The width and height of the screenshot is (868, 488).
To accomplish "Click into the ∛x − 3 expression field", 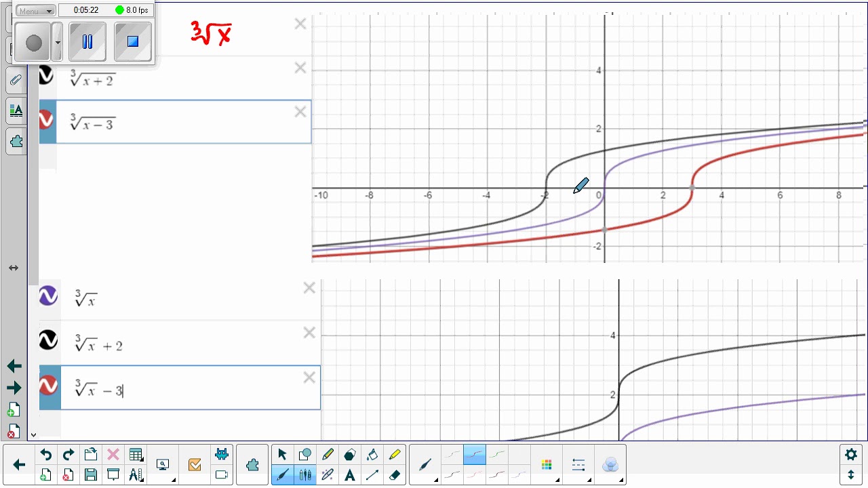I will click(x=190, y=387).
